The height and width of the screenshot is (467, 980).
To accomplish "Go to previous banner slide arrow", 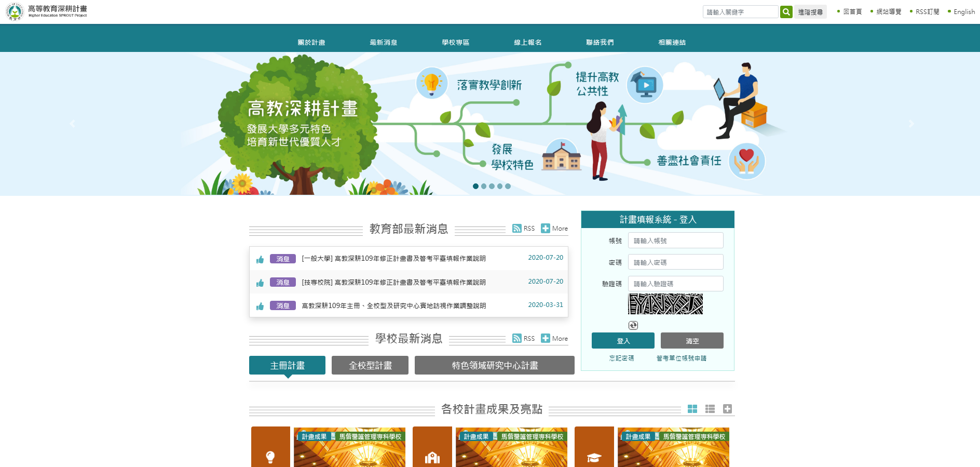I will [72, 124].
